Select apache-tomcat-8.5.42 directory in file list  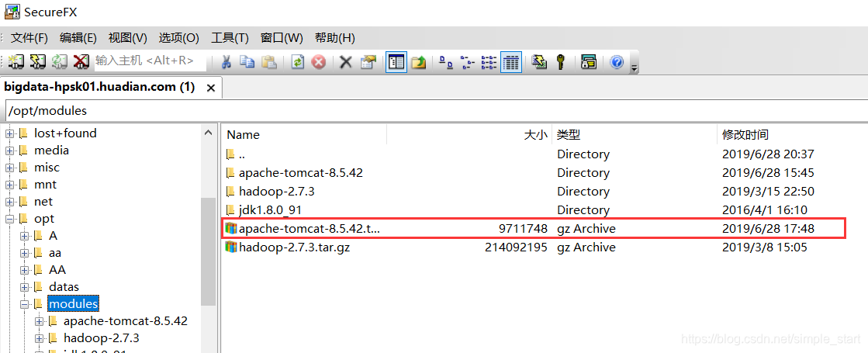(x=545, y=173)
